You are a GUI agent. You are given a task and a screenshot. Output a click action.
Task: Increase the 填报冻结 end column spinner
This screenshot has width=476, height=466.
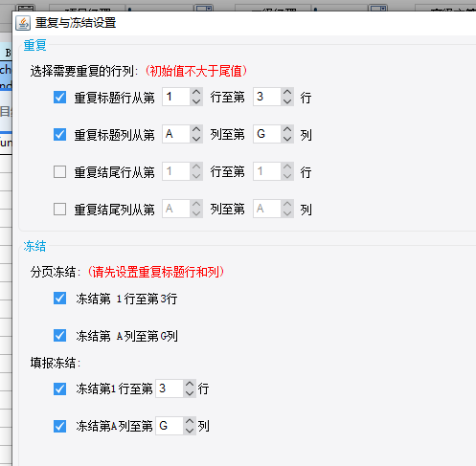190,421
